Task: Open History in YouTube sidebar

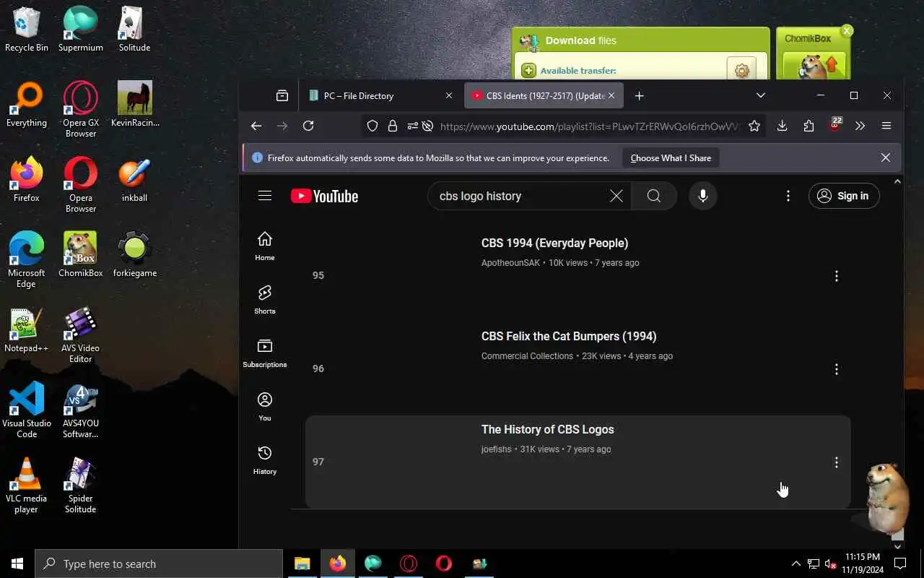Action: pos(265,460)
